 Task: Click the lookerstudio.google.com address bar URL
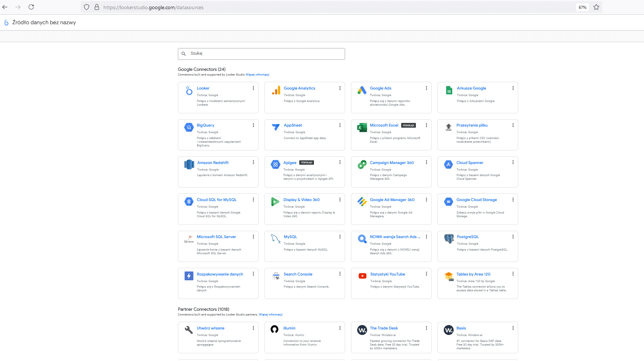click(153, 7)
